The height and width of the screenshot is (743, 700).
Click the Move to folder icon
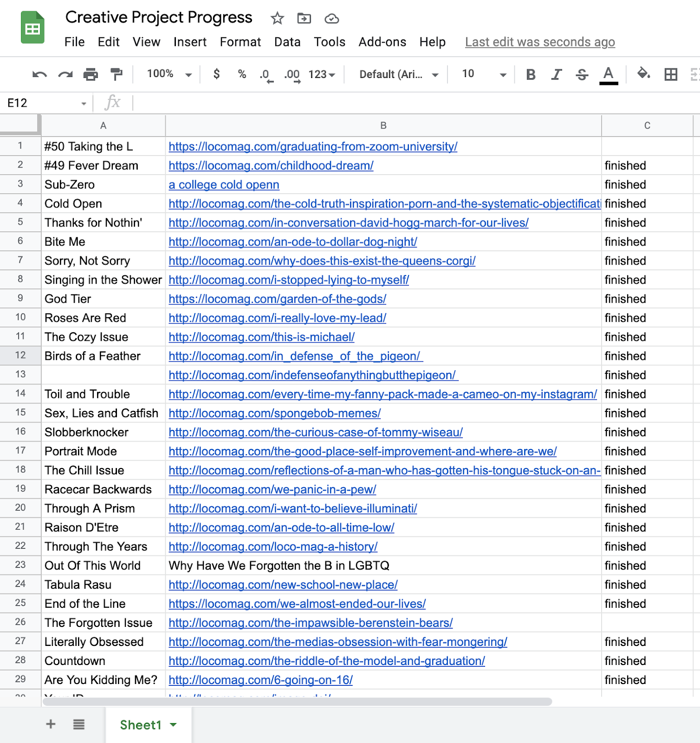(x=304, y=19)
